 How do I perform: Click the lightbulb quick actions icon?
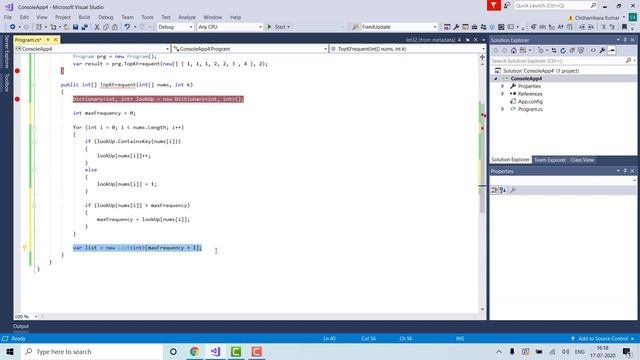point(24,248)
